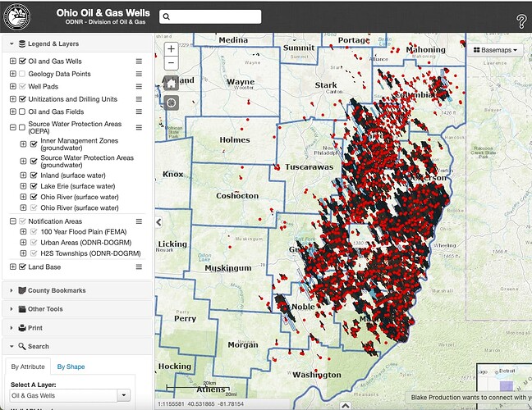Open Oil and Gas Fields layer menu icon

(139, 112)
